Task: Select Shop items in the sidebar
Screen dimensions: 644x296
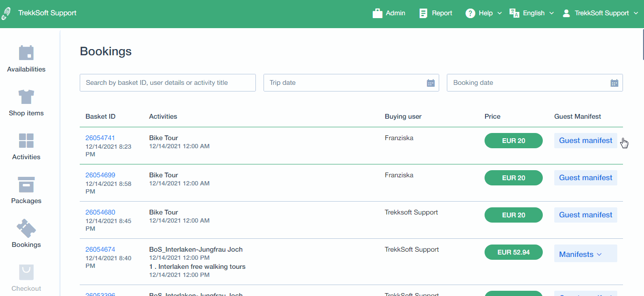Action: [26, 102]
